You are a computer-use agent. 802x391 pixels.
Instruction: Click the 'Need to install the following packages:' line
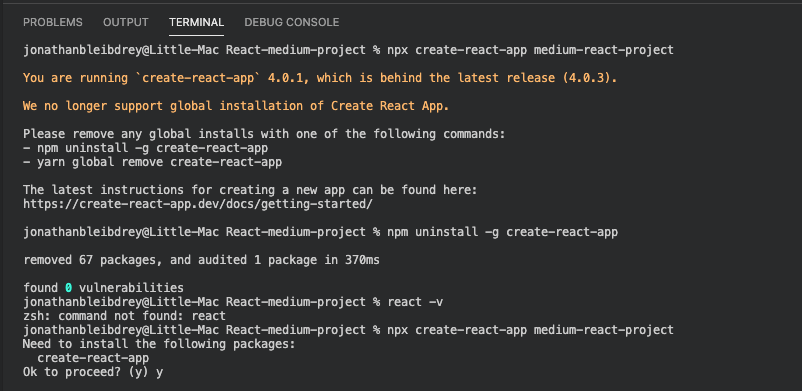[159, 344]
